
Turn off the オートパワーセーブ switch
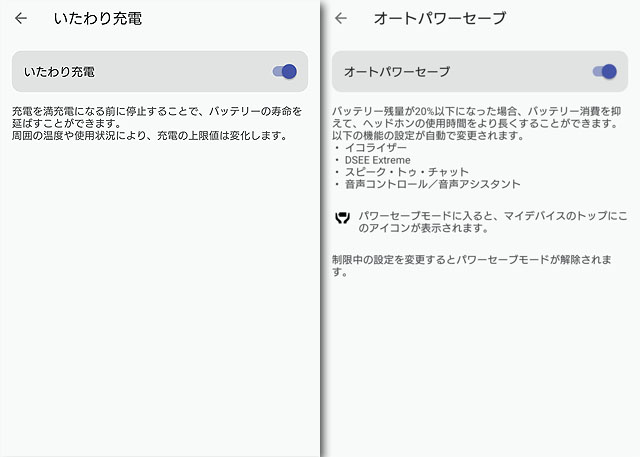[x=604, y=72]
